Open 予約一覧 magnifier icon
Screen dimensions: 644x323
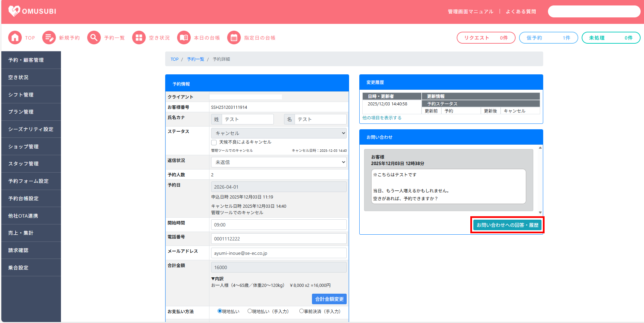click(94, 38)
